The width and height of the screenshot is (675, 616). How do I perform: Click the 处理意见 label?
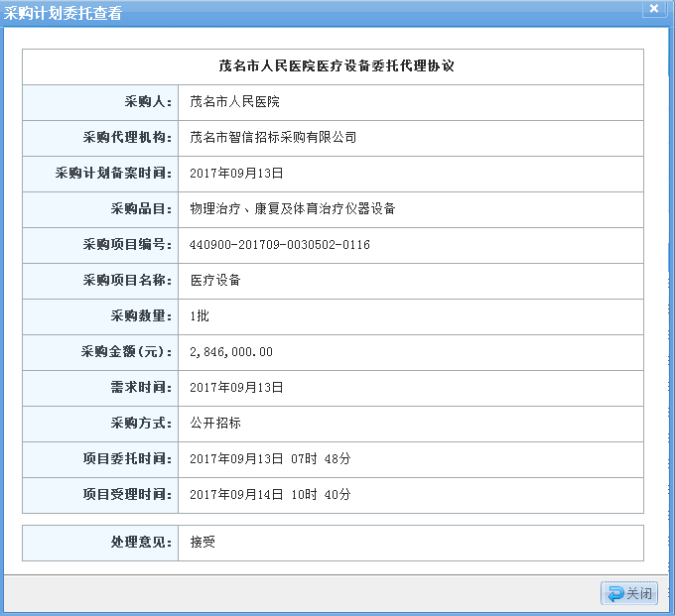[x=141, y=543]
